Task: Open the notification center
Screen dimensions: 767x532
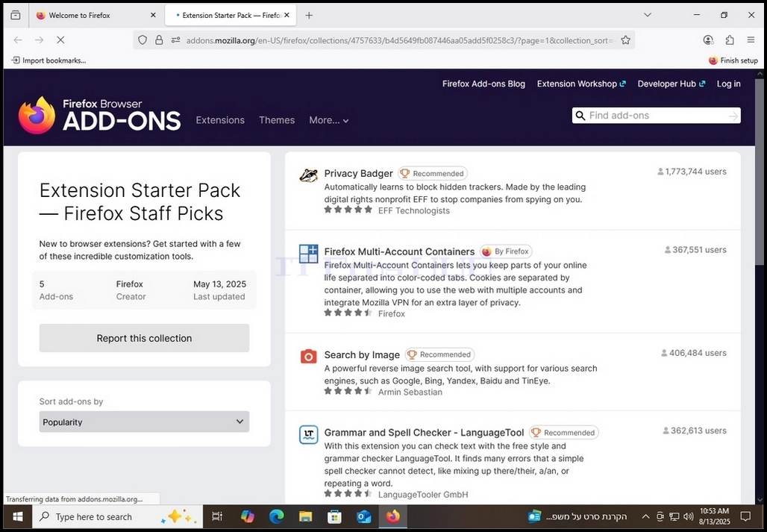Action: pyautogui.click(x=745, y=517)
